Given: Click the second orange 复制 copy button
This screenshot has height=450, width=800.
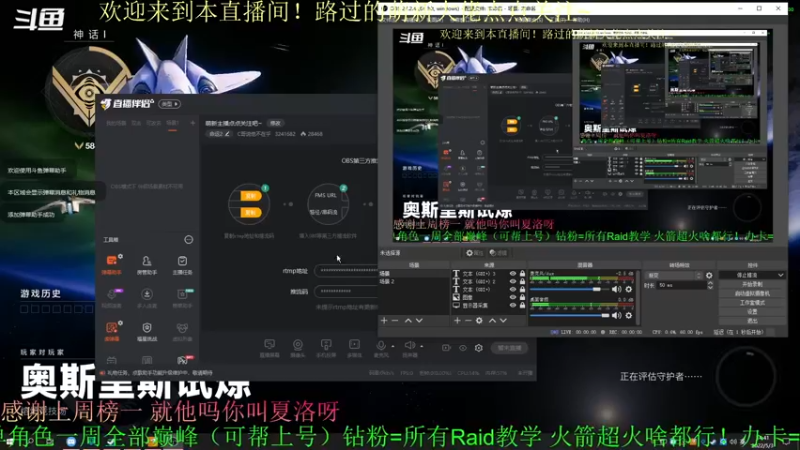Looking at the screenshot, I should click(x=250, y=212).
